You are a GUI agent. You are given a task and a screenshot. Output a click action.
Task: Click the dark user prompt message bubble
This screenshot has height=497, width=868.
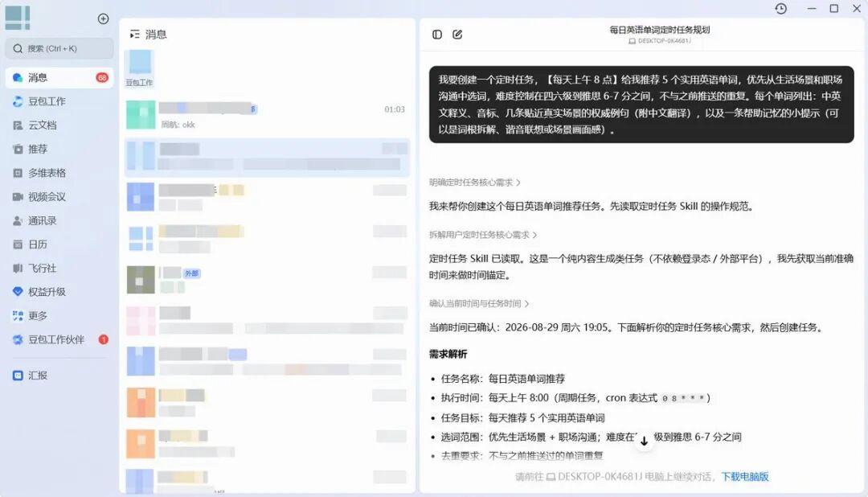(x=641, y=105)
